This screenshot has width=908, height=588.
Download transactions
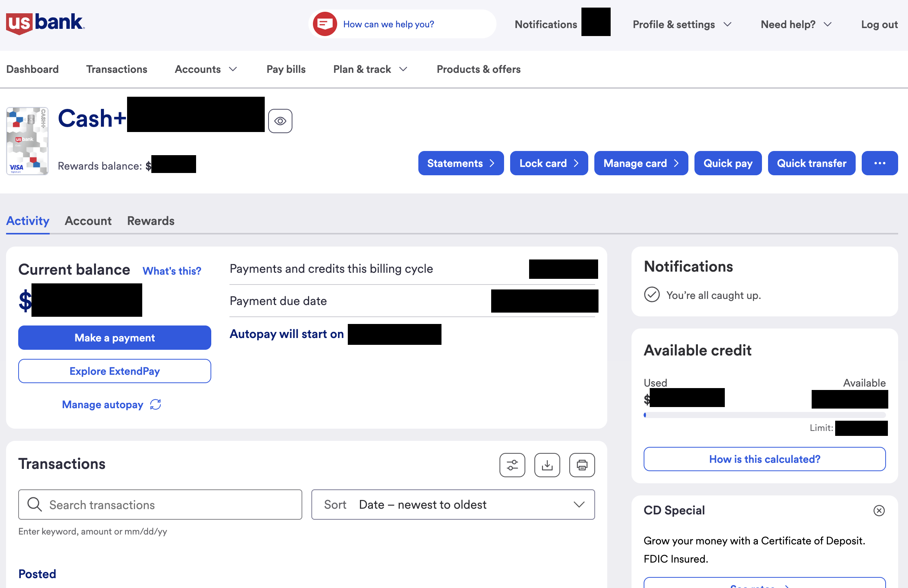pyautogui.click(x=547, y=465)
